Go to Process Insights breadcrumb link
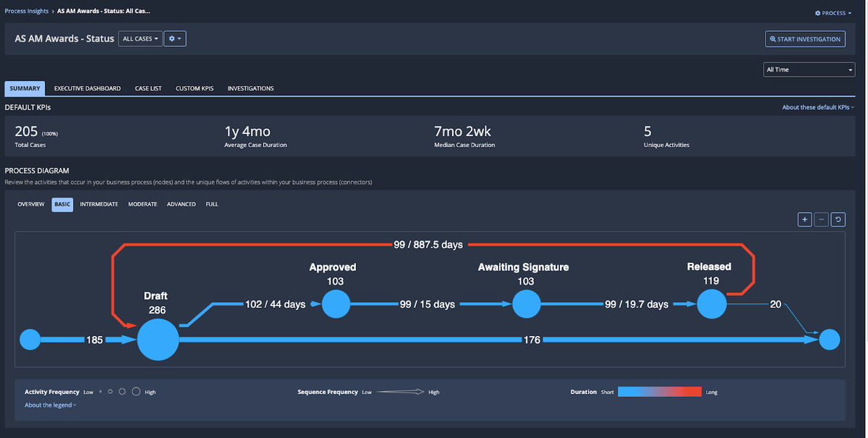 [x=27, y=12]
